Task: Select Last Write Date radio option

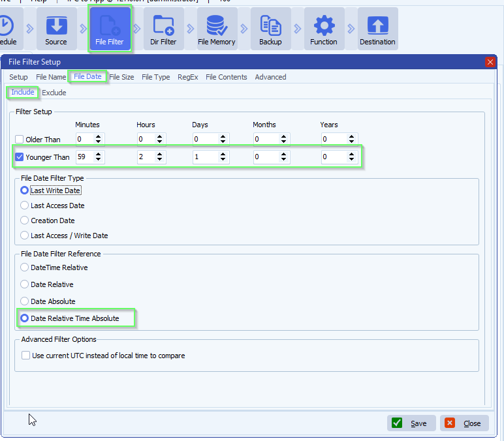Action: point(24,190)
